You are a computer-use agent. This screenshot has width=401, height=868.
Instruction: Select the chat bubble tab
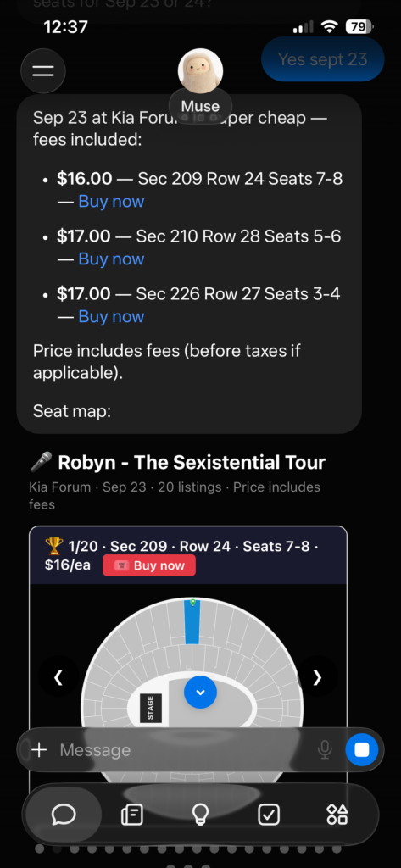pyautogui.click(x=63, y=815)
